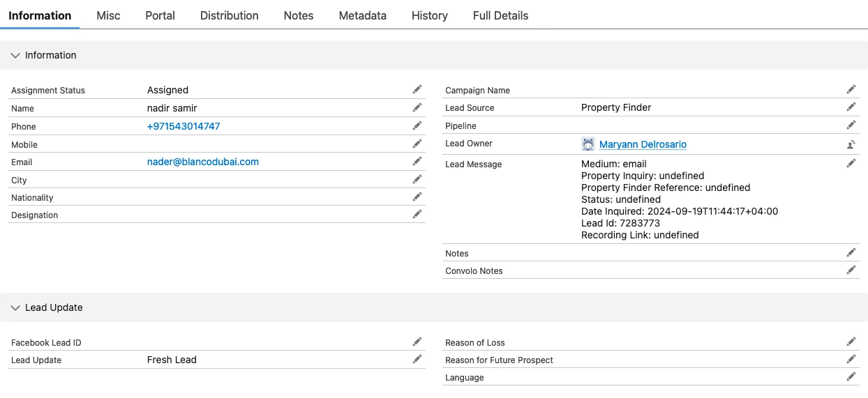Collapse the Lead Update section

[15, 307]
